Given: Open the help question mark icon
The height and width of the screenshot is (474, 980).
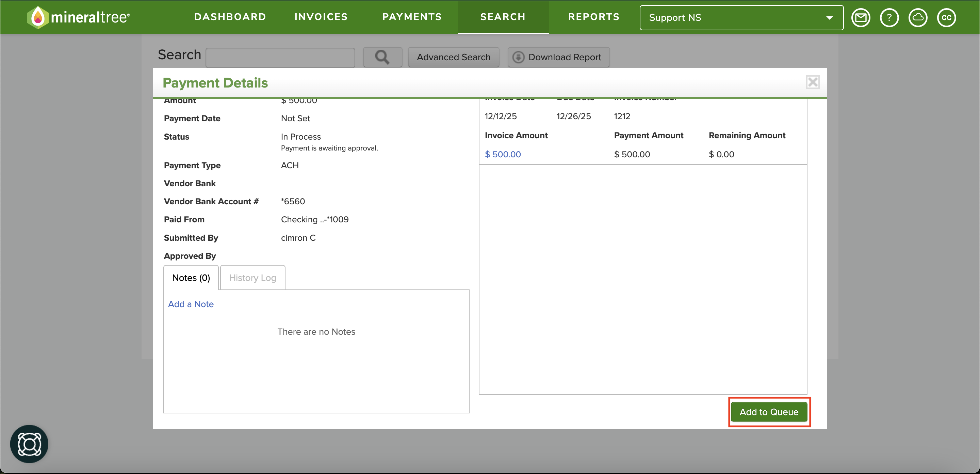Looking at the screenshot, I should pyautogui.click(x=889, y=17).
